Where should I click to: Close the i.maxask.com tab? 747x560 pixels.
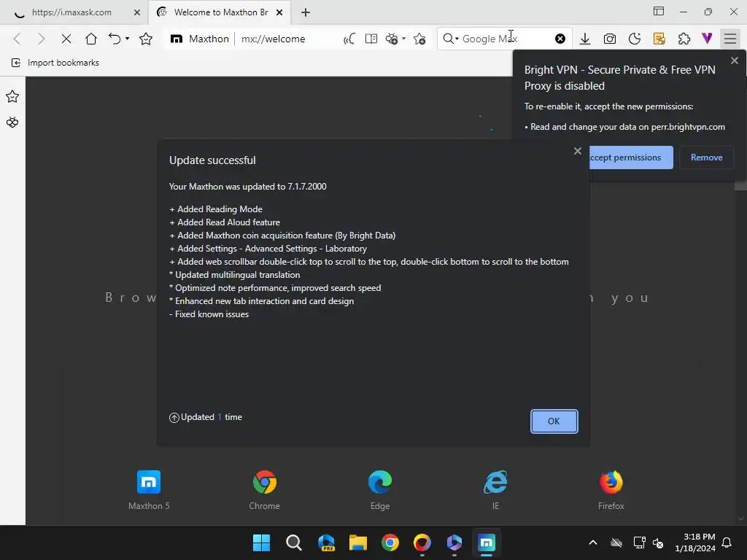[137, 12]
